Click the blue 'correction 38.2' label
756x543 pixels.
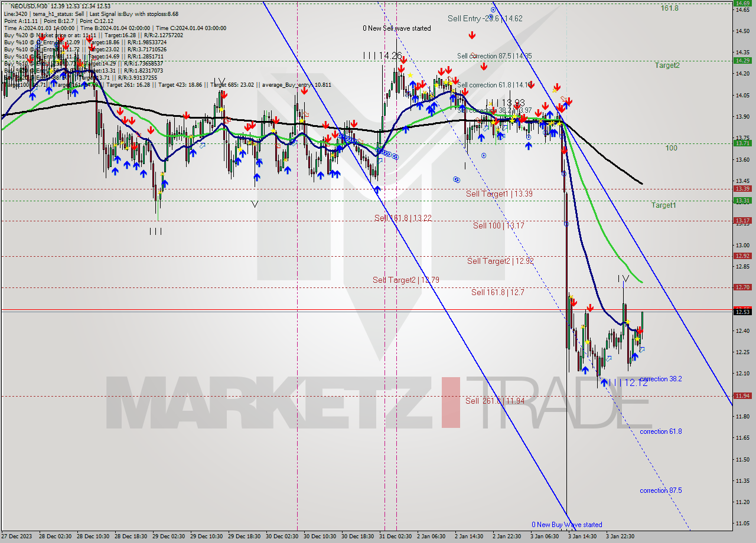pyautogui.click(x=661, y=379)
